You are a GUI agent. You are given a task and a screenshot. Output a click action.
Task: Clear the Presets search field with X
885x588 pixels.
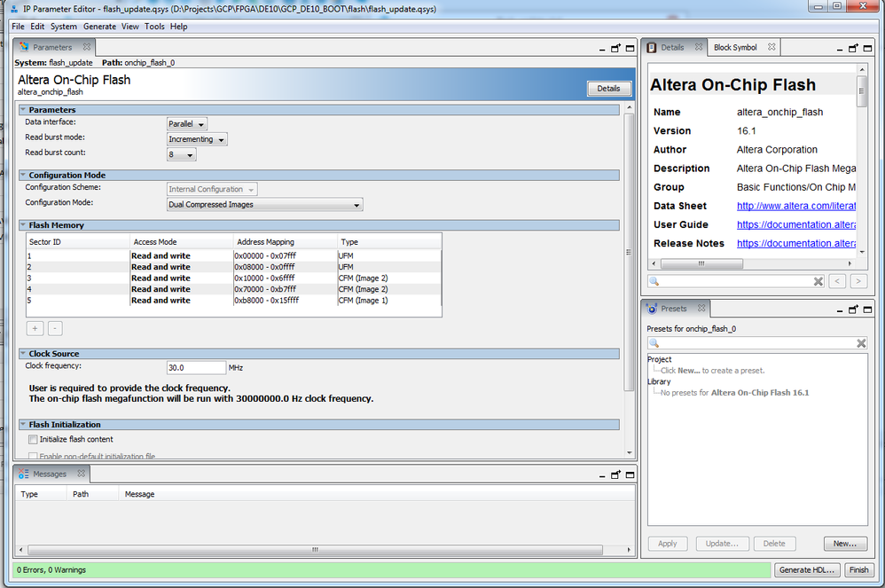tap(861, 343)
